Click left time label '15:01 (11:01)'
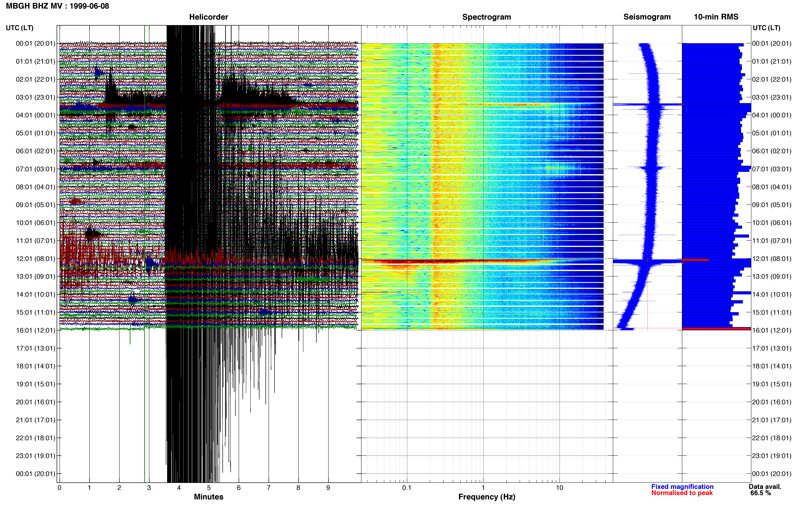 (35, 312)
